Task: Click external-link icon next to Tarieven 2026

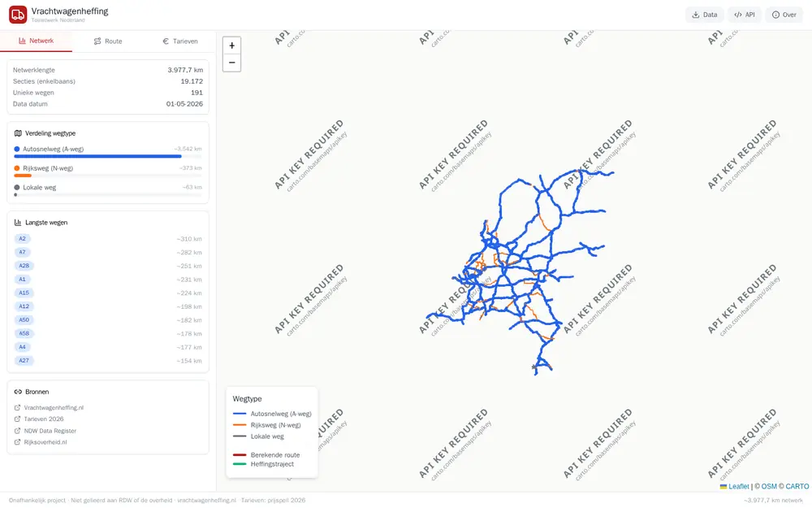Action: (x=17, y=419)
